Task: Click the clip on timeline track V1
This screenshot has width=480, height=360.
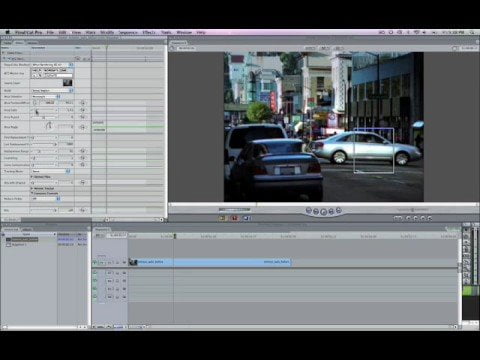Action: coord(210,262)
